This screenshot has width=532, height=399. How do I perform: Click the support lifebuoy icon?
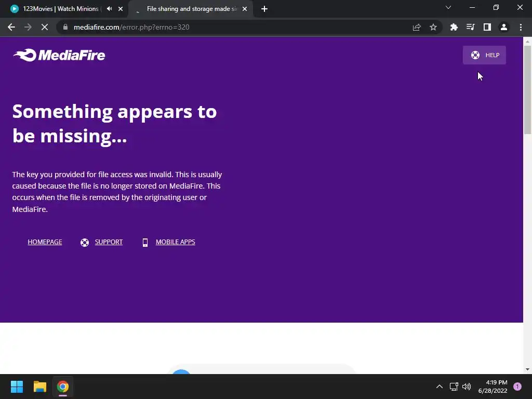coord(85,242)
